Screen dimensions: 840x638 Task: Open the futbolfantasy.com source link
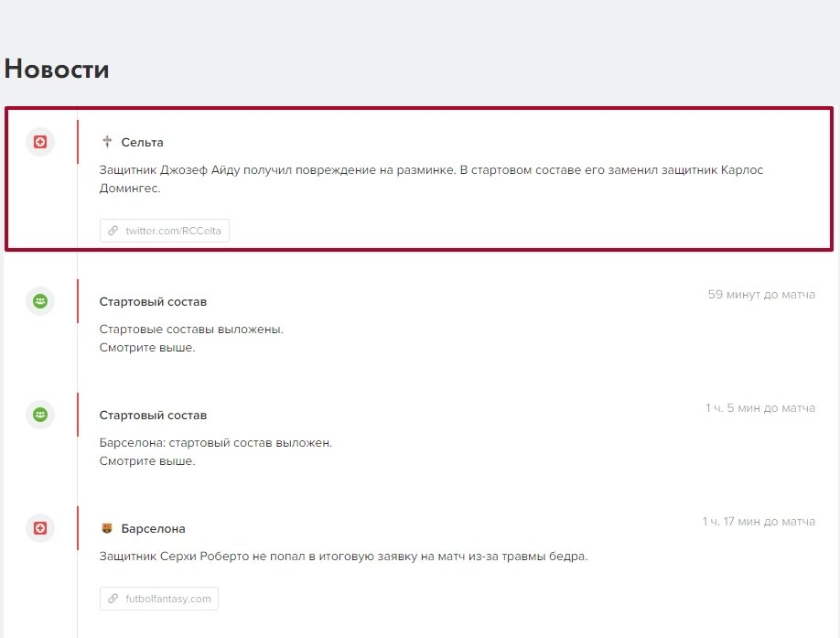click(x=168, y=599)
